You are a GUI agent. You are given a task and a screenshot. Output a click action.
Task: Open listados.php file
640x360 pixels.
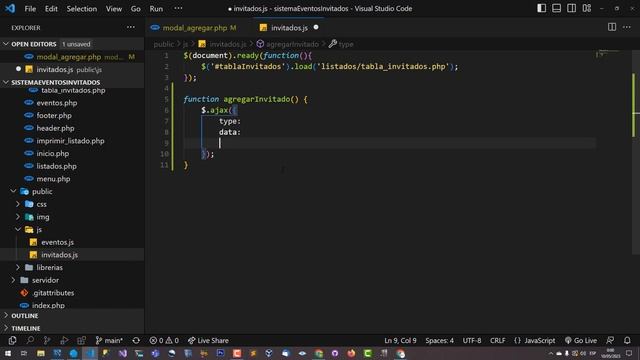56,166
